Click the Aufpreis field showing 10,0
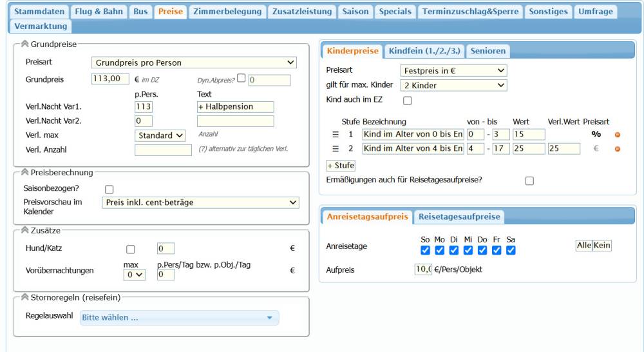Viewport: 644px width, 352px height. point(423,269)
